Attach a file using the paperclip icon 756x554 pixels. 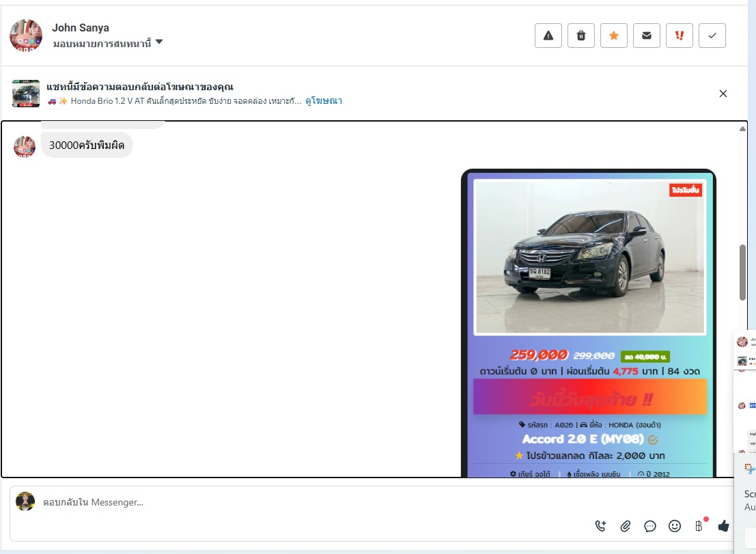click(626, 526)
